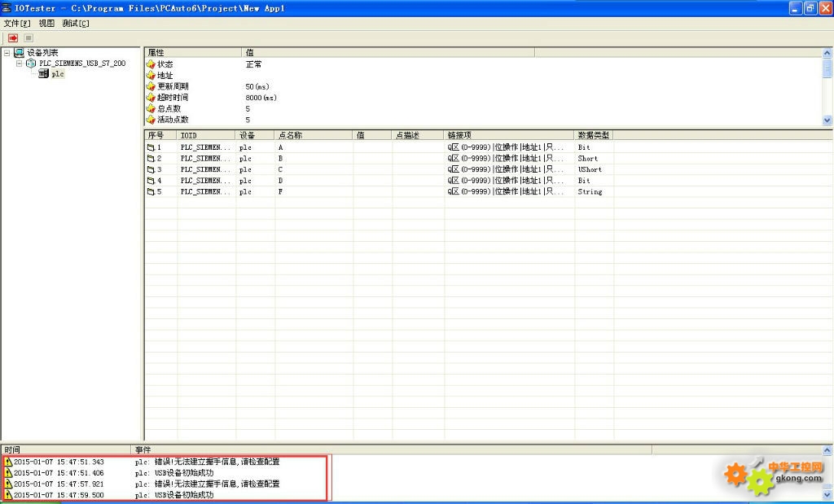Collapse the PLC_SIEMENS_USB_S7_200 tree node

point(20,64)
